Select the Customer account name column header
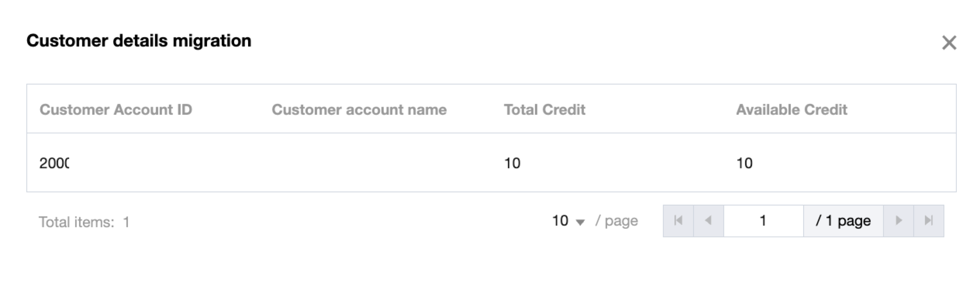Image resolution: width=980 pixels, height=290 pixels. pyautogui.click(x=359, y=110)
